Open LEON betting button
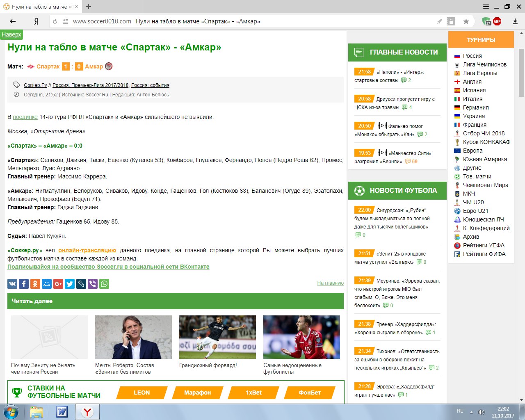The image size is (525, 420). click(x=142, y=393)
